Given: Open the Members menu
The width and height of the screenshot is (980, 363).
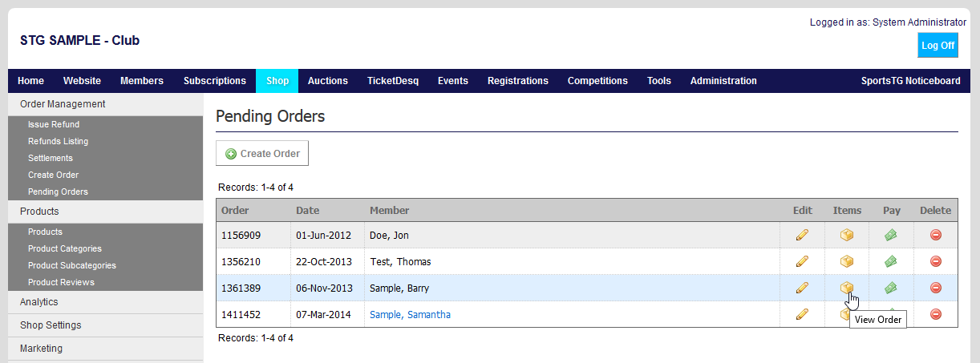Looking at the screenshot, I should [141, 81].
